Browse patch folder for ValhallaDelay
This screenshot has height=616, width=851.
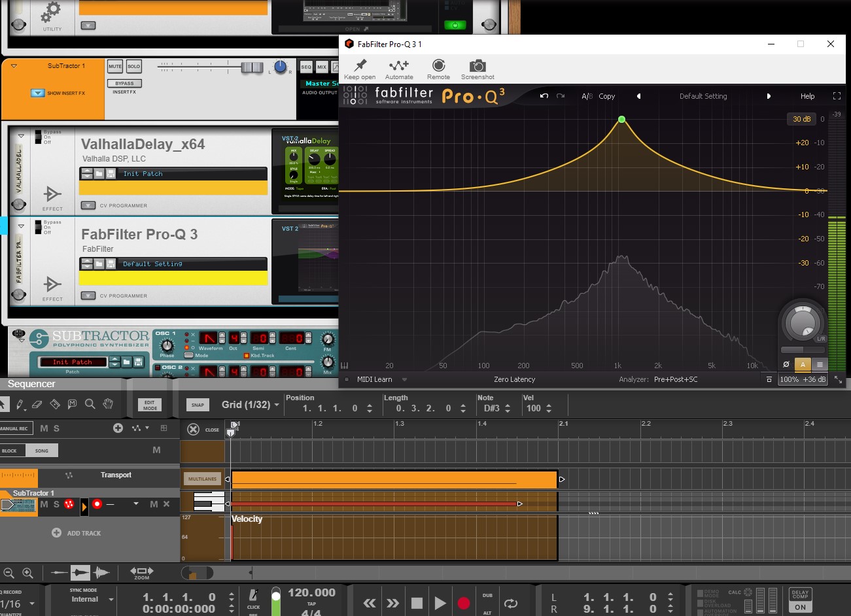[99, 173]
